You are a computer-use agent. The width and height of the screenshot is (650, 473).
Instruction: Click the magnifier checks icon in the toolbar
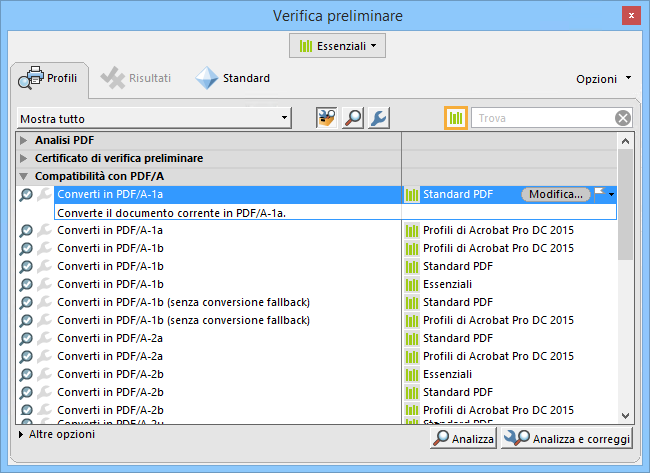[x=353, y=118]
